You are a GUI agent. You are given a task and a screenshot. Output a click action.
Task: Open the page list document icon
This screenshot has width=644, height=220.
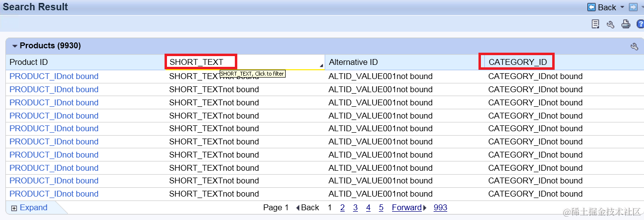tap(595, 24)
